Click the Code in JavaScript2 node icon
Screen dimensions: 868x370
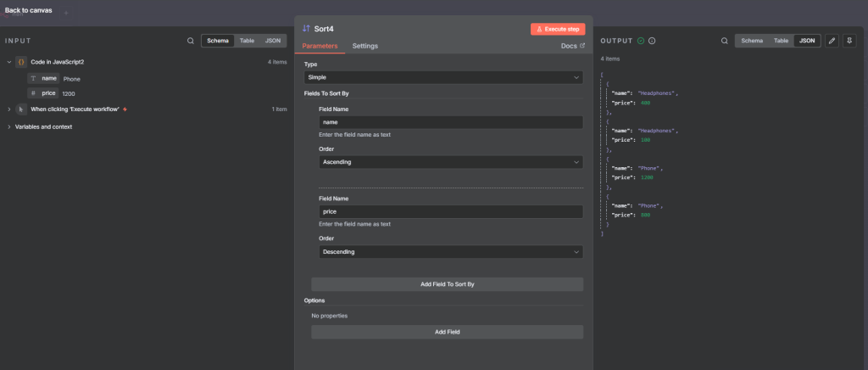(21, 62)
